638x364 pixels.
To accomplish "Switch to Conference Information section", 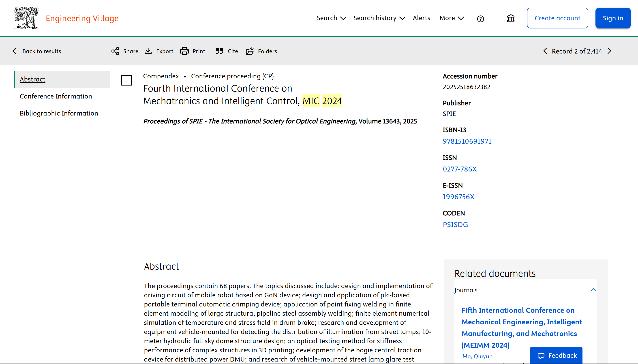I will click(x=56, y=96).
